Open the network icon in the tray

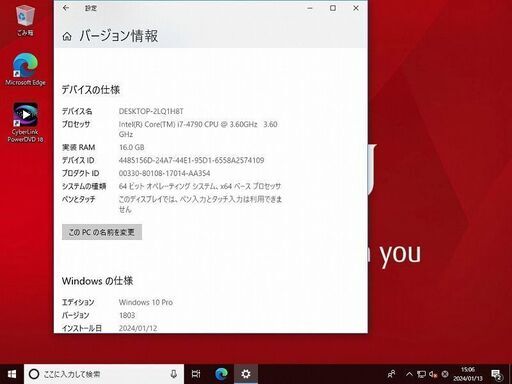pyautogui.click(x=421, y=374)
